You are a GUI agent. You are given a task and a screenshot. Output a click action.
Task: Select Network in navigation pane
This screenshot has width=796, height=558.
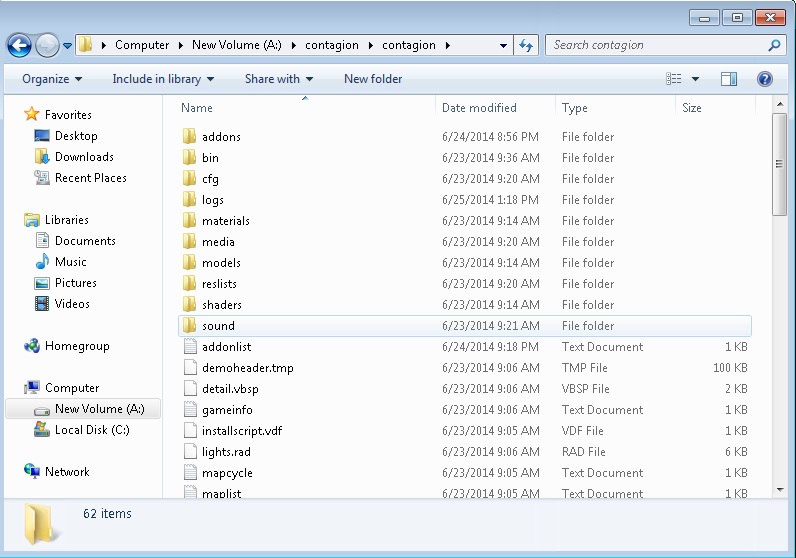click(x=67, y=472)
